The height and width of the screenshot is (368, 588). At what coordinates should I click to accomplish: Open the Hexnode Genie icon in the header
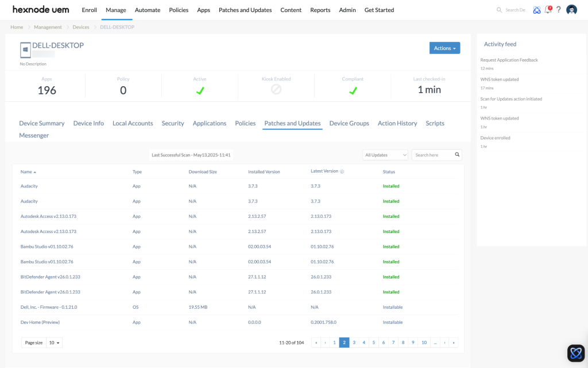536,10
